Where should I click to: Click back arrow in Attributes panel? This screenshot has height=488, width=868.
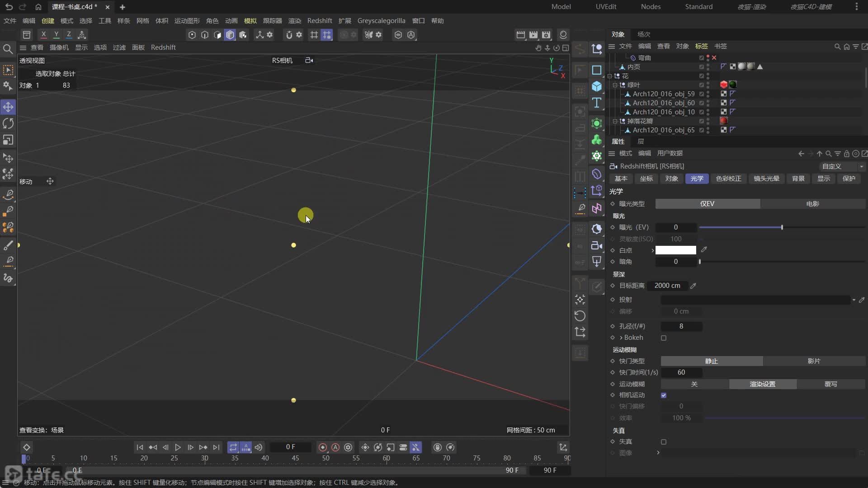801,154
